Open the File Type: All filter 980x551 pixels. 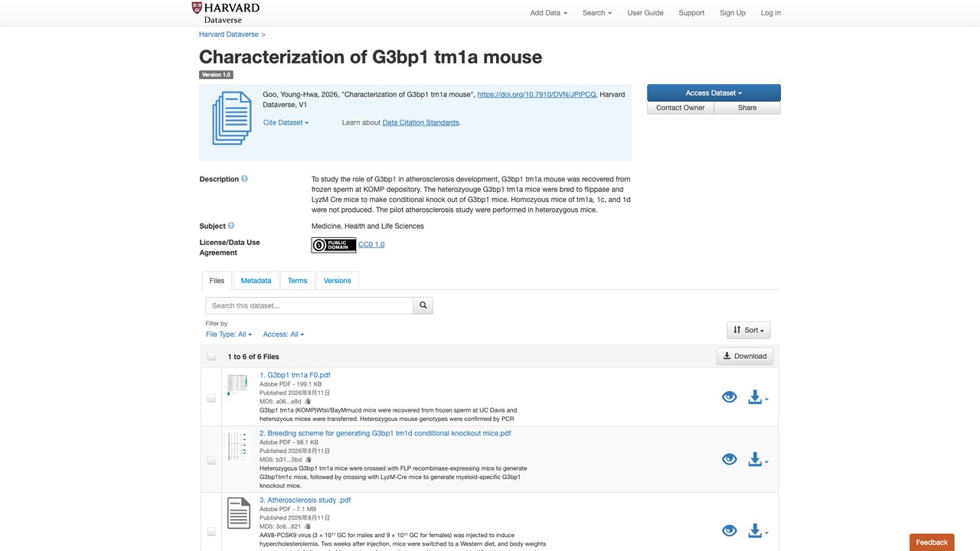[229, 334]
